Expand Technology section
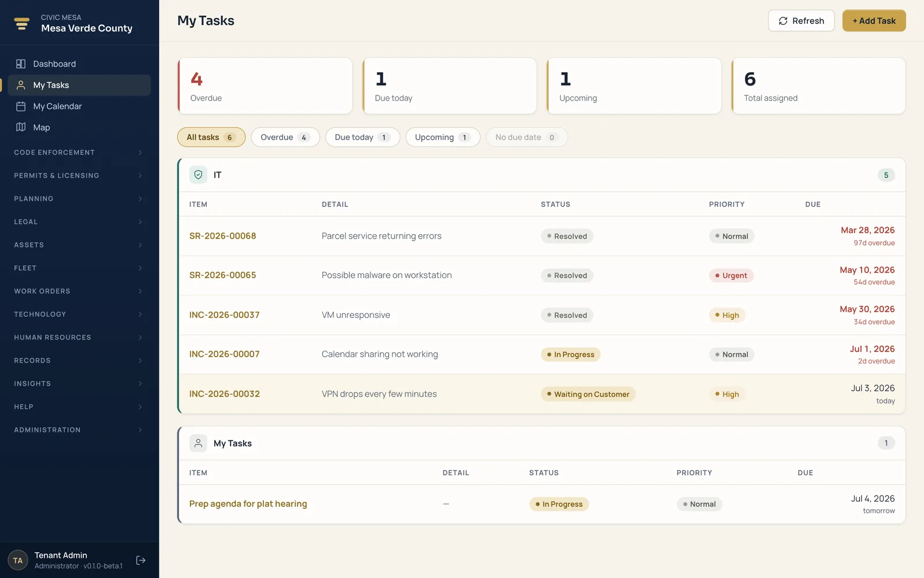Screen dimensions: 924x578 click(x=79, y=314)
